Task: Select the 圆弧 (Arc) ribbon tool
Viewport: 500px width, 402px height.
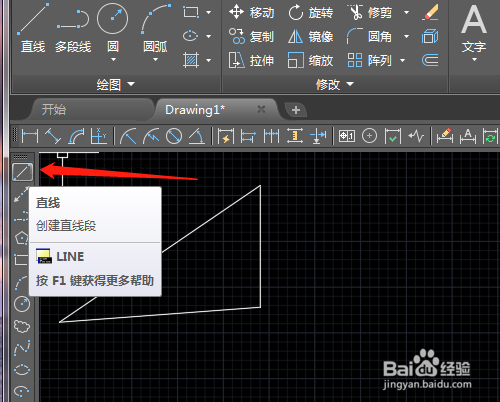Action: point(155,27)
